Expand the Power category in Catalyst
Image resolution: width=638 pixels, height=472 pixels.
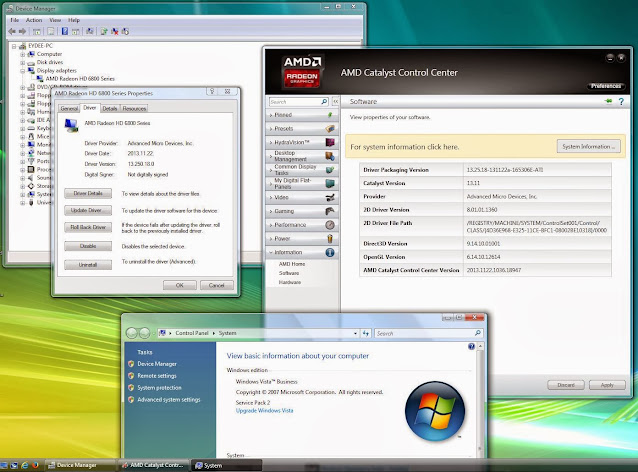[301, 238]
